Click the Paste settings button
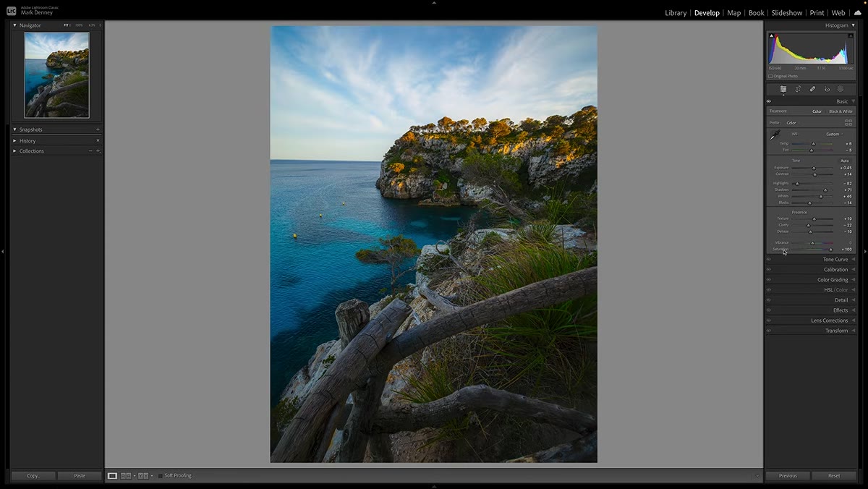This screenshot has width=868, height=489. pos(80,476)
